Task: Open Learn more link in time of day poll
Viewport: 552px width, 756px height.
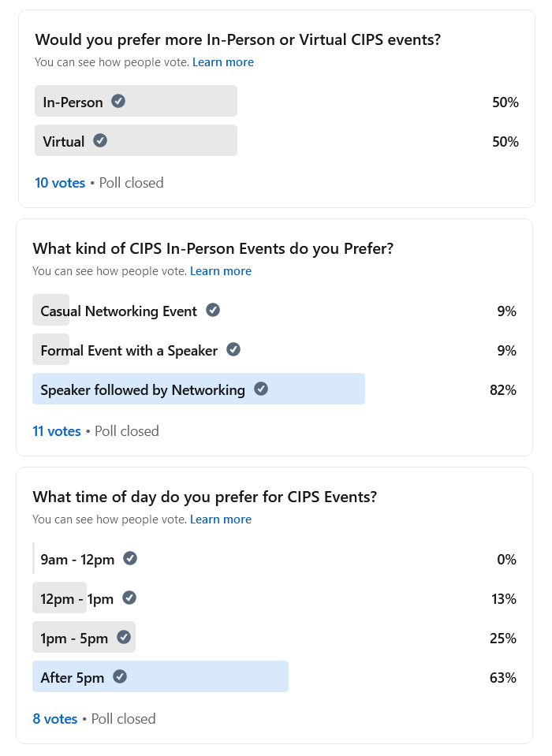Action: (221, 520)
